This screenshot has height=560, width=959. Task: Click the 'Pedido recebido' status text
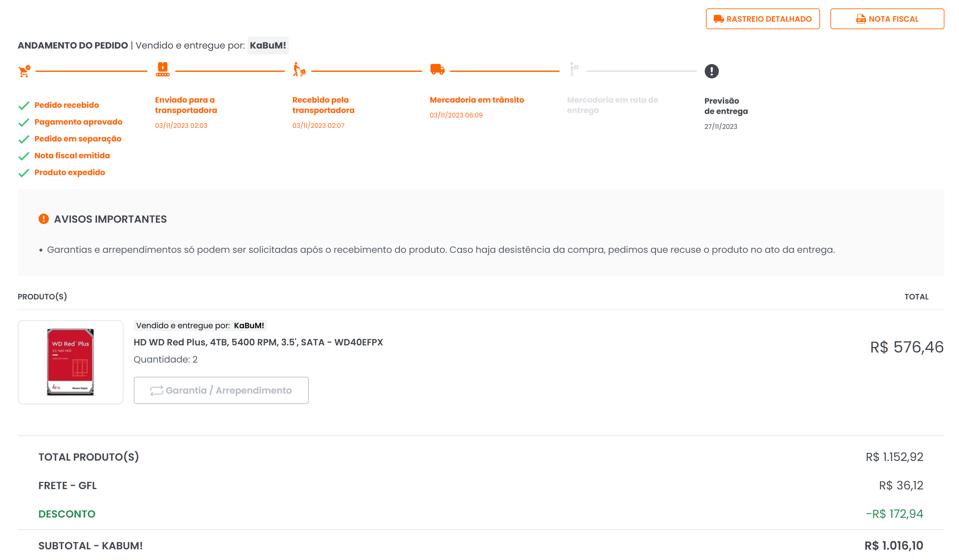(x=67, y=105)
